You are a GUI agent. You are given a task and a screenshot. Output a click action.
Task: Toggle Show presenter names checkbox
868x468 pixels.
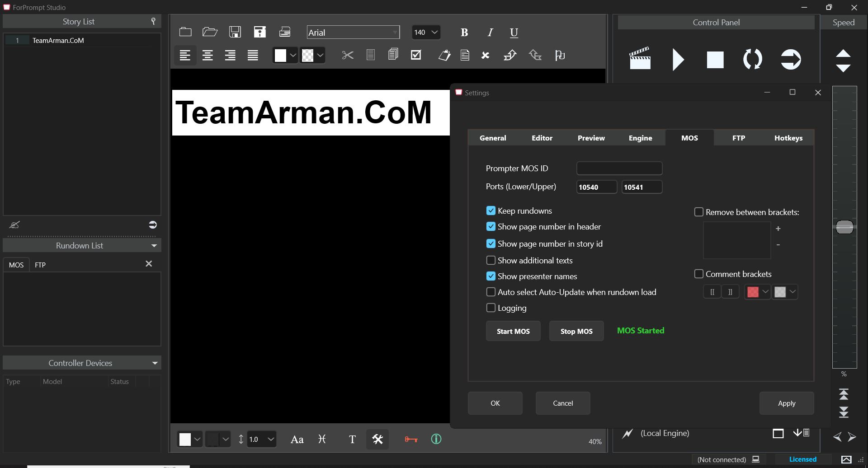pos(491,276)
